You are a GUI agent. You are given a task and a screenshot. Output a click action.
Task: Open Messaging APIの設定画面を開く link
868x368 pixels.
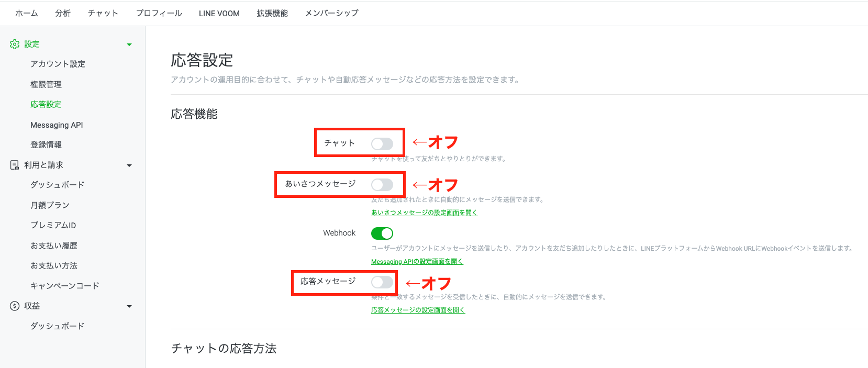tap(417, 261)
